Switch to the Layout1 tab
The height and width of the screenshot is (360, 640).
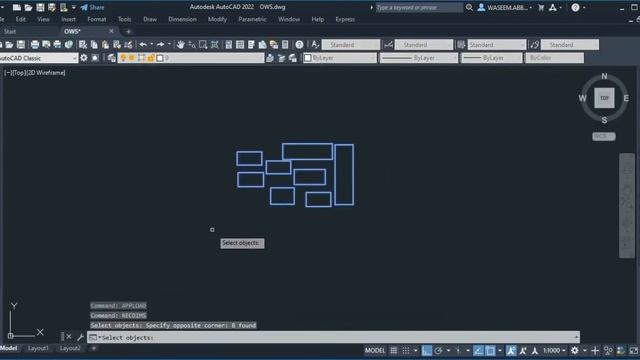38,348
